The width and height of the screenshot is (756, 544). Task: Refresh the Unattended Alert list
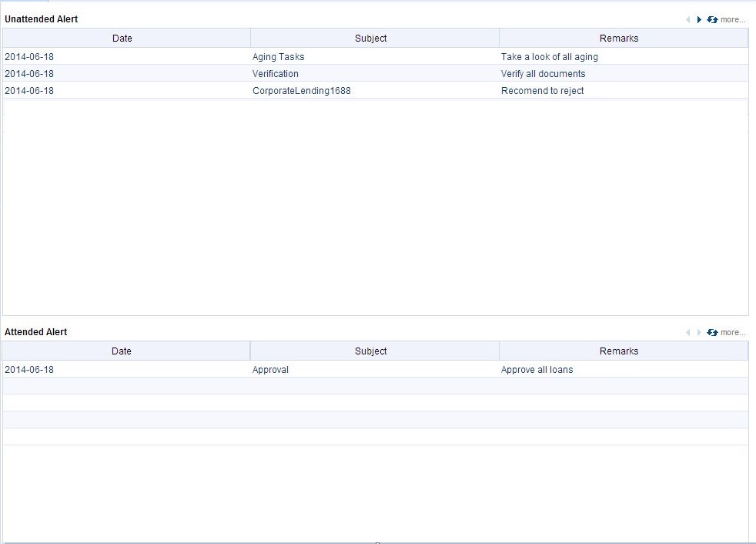click(x=712, y=20)
